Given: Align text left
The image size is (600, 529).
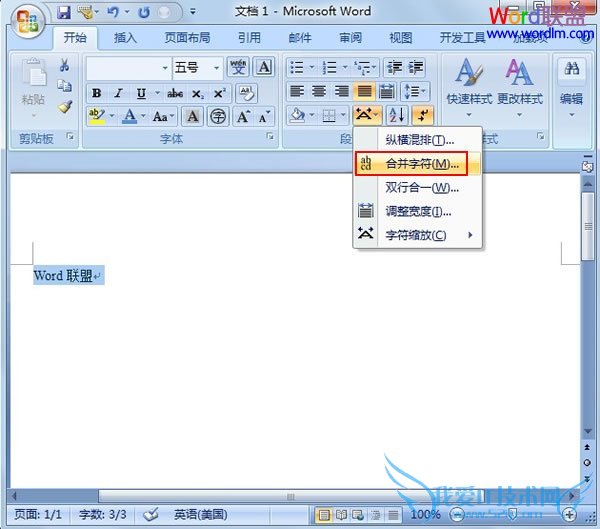Looking at the screenshot, I should tap(297, 91).
